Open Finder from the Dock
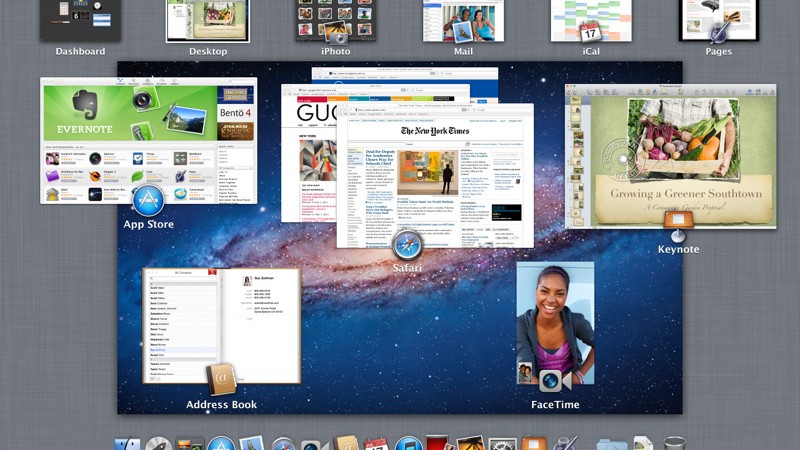 click(128, 444)
